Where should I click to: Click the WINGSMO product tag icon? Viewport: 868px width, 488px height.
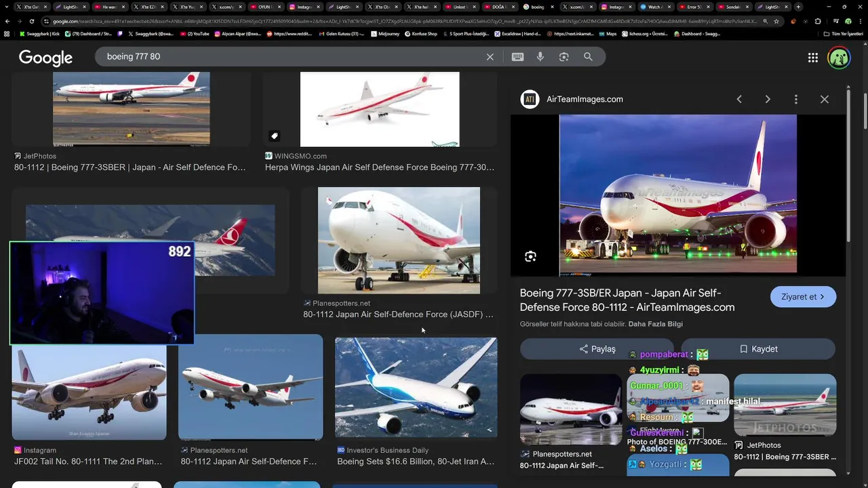pos(274,136)
